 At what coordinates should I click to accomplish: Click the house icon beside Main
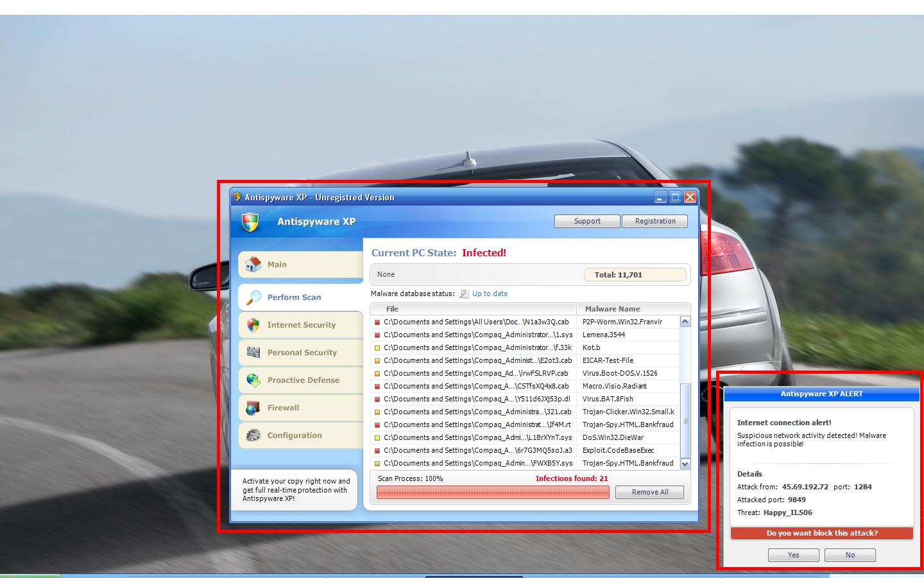click(253, 264)
